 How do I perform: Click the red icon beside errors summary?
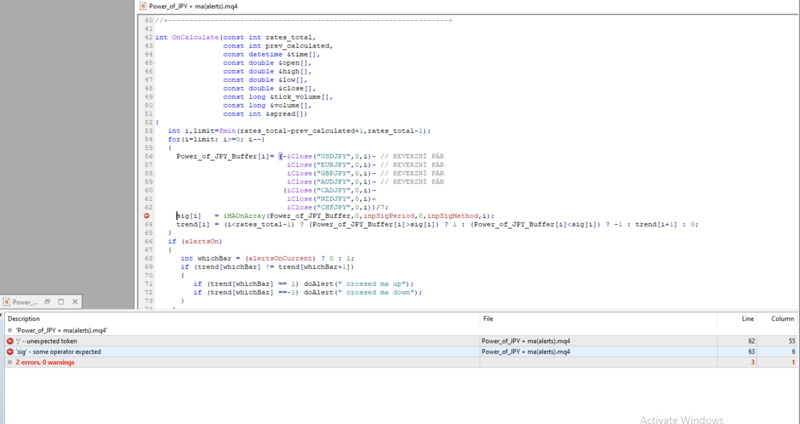[x=9, y=362]
